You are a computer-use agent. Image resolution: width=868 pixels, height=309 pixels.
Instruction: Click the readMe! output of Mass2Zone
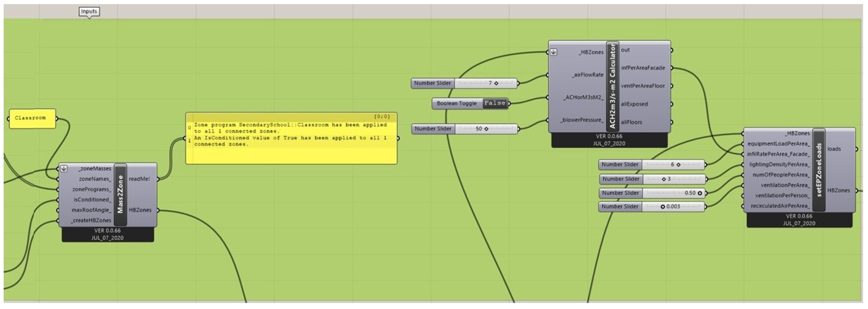[x=139, y=179]
